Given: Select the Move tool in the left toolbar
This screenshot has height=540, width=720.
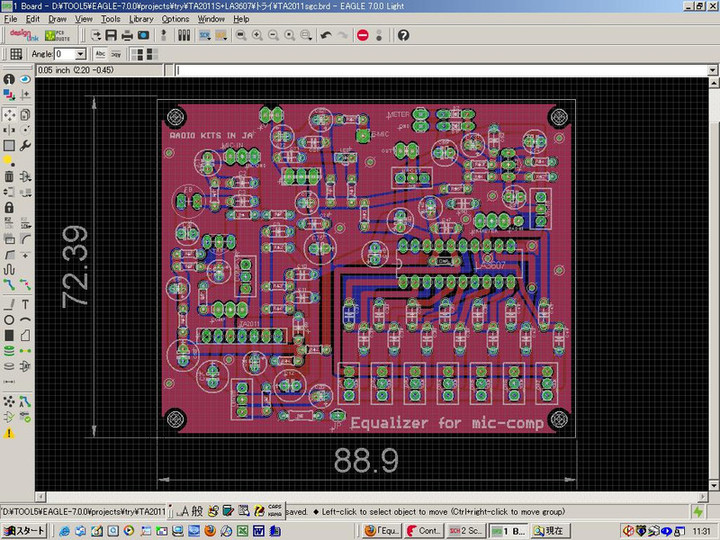Looking at the screenshot, I should coord(9,114).
